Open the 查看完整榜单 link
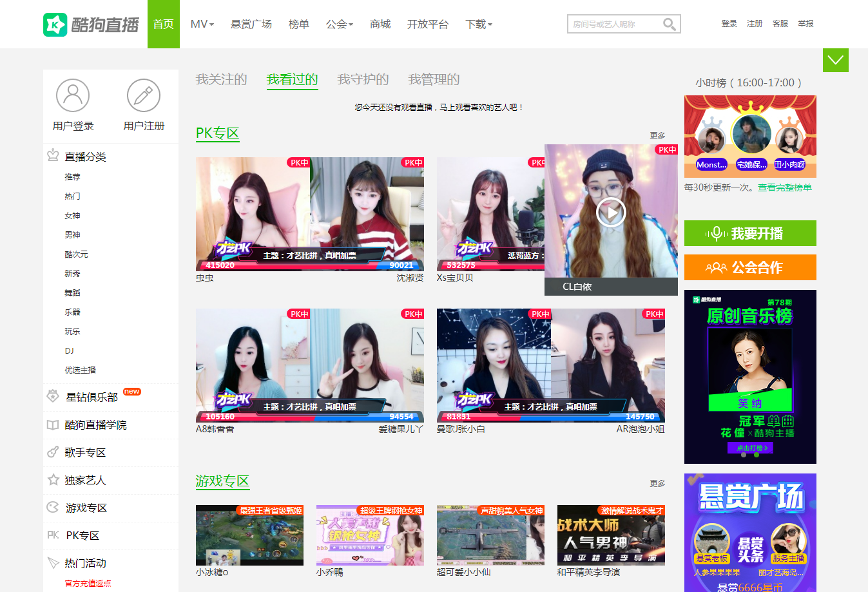The width and height of the screenshot is (868, 592). [784, 187]
